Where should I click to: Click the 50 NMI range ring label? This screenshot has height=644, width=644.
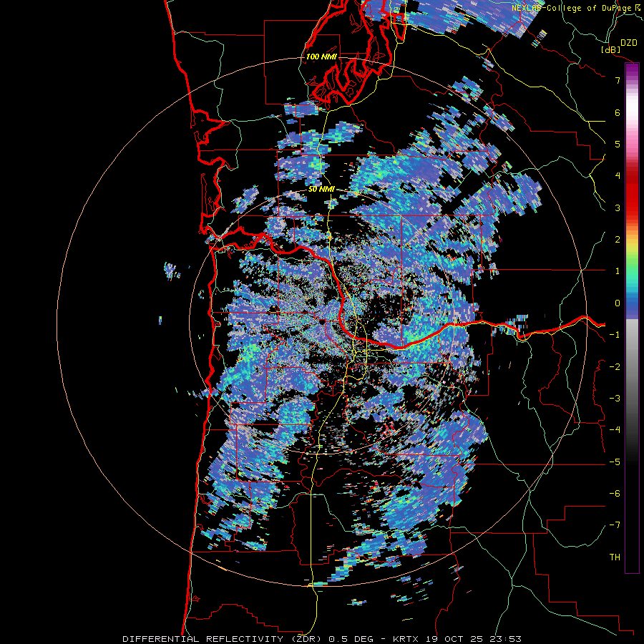[x=321, y=190]
